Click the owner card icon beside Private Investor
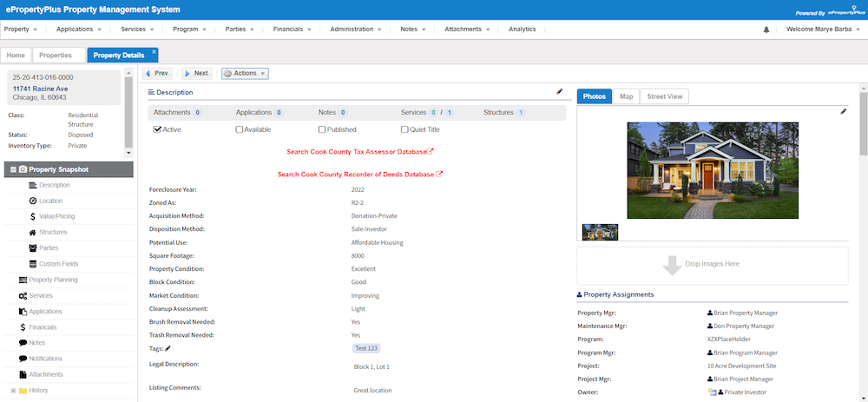 point(713,392)
